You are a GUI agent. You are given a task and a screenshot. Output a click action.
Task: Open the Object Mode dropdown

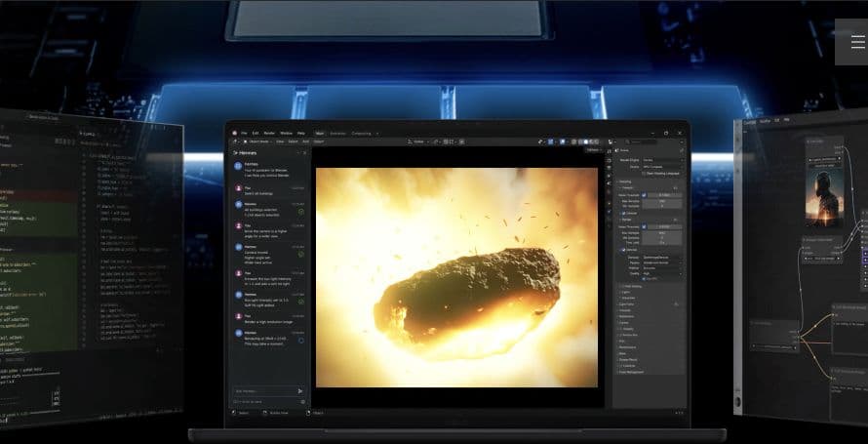point(259,141)
